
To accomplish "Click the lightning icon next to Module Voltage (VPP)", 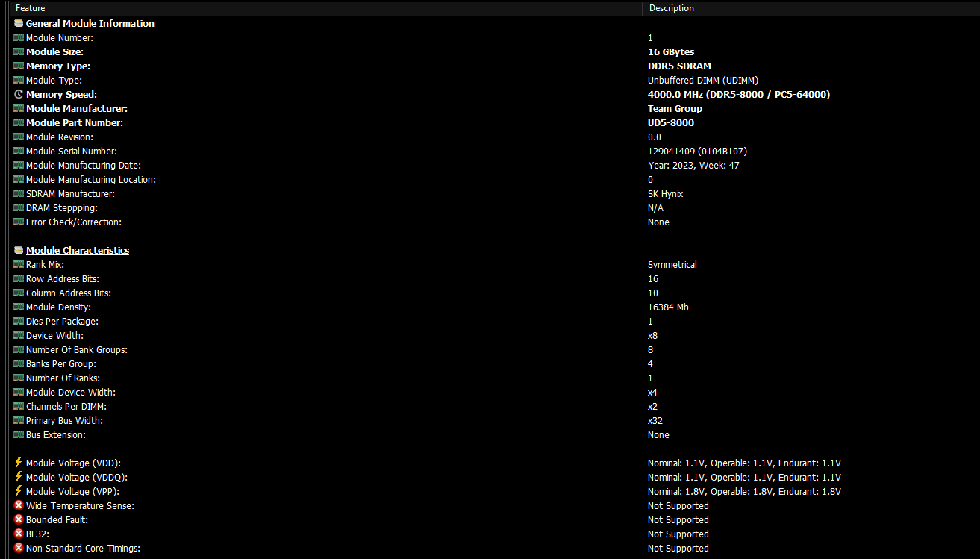I will click(x=19, y=492).
